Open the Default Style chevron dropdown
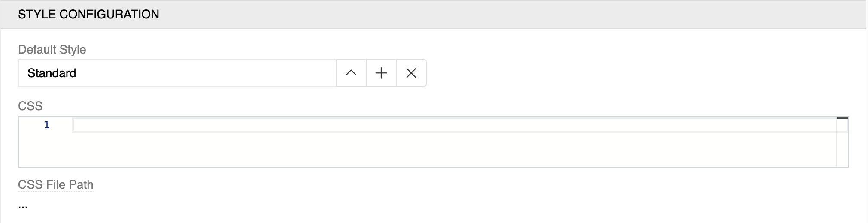 pyautogui.click(x=351, y=73)
